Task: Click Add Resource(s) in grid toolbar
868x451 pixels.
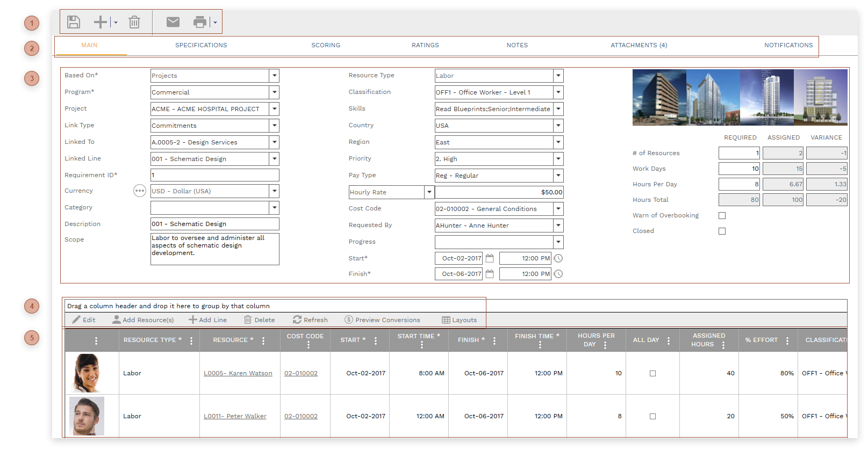Action: 143,320
